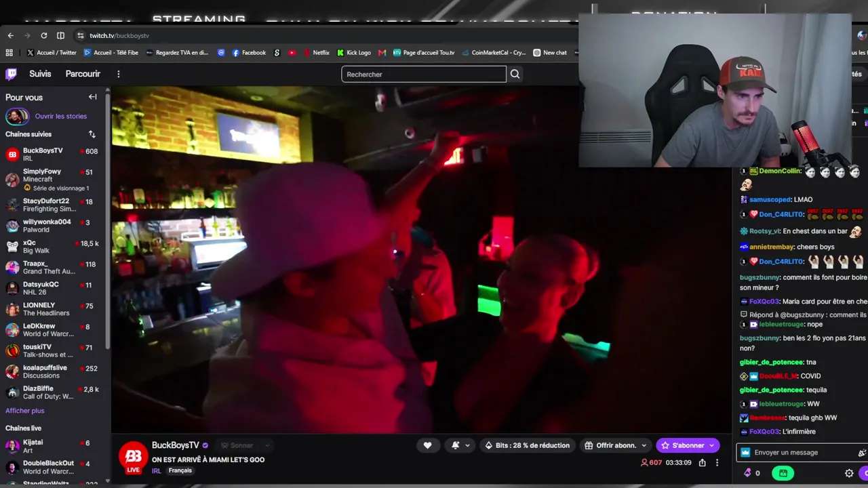Open the Bits balance icon in chat
Viewport: 868px width, 488px height.
click(747, 473)
